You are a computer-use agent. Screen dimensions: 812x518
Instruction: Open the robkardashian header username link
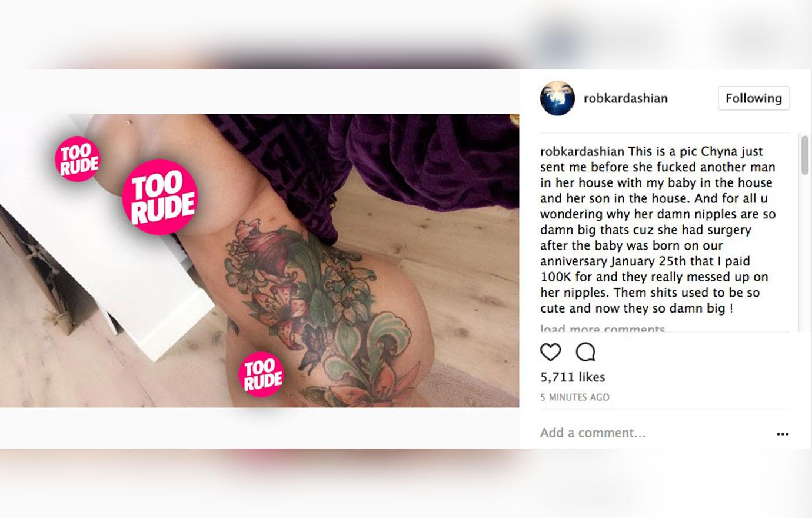tap(625, 98)
